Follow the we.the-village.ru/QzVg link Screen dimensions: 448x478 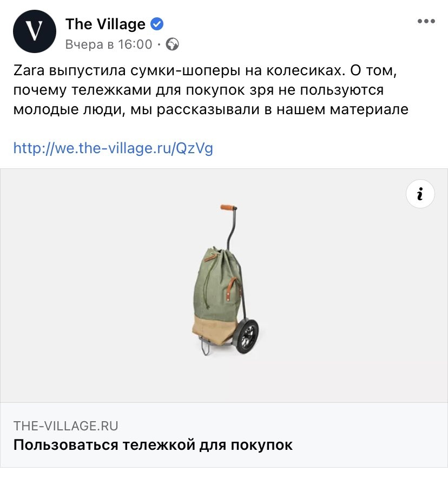click(113, 148)
